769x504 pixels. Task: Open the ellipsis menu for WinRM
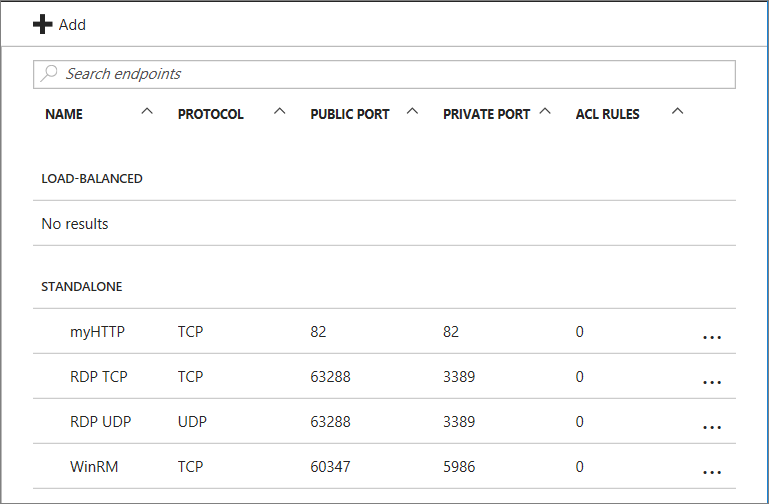(x=712, y=473)
